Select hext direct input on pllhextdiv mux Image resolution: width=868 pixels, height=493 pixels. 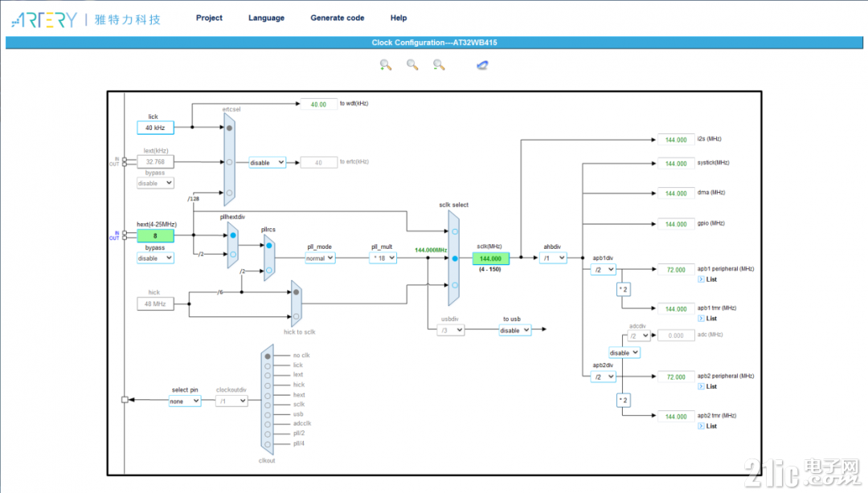coord(233,235)
